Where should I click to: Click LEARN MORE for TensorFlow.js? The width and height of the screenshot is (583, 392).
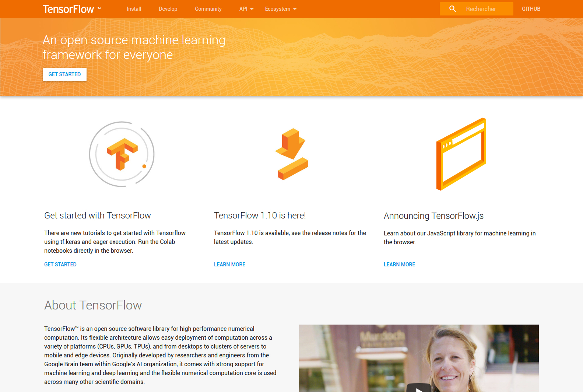point(400,265)
